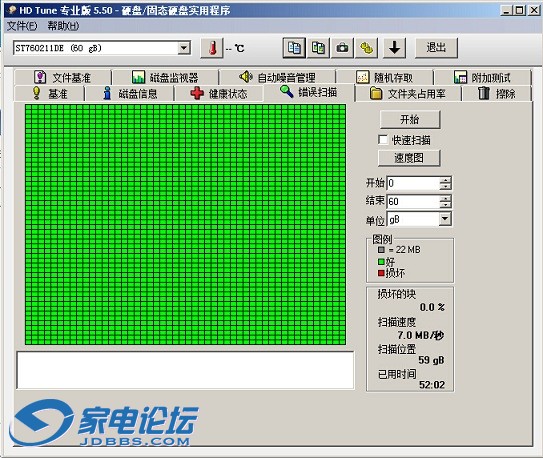Increase the 结束 end value with up arrow

pyautogui.click(x=445, y=198)
